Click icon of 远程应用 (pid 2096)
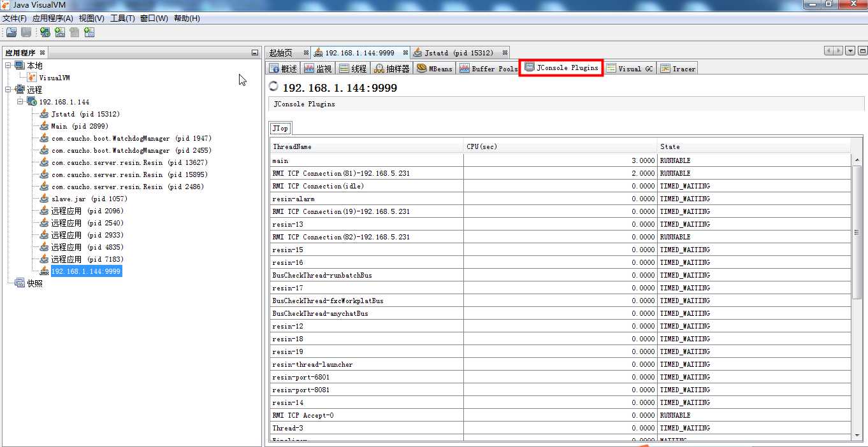The height and width of the screenshot is (447, 868). point(44,211)
